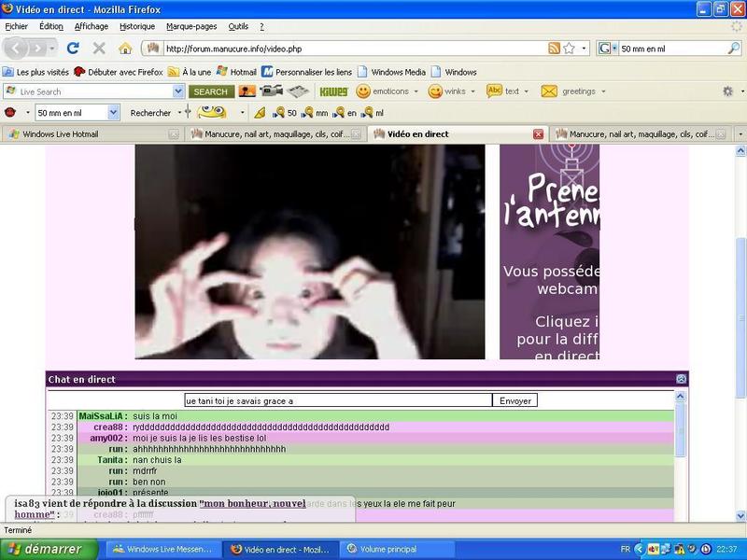Image resolution: width=747 pixels, height=560 pixels.
Task: Expand the Rechercher dropdown arrow
Action: click(177, 113)
